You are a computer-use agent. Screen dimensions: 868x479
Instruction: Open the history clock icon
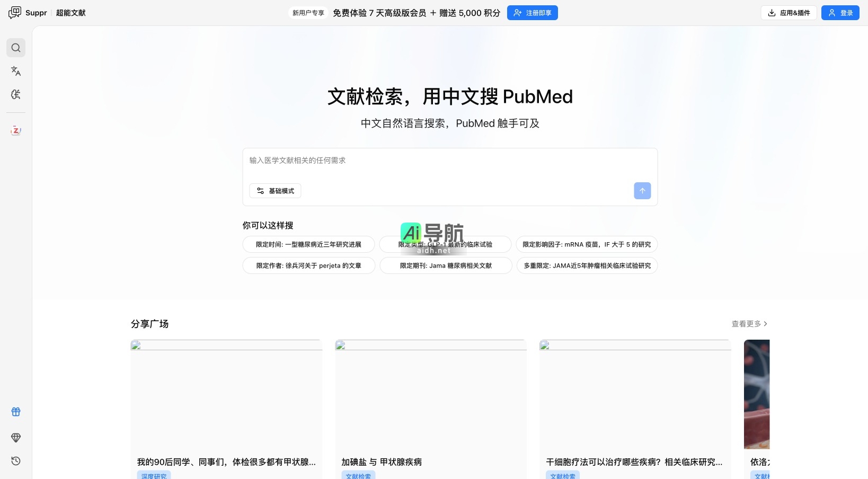click(16, 461)
